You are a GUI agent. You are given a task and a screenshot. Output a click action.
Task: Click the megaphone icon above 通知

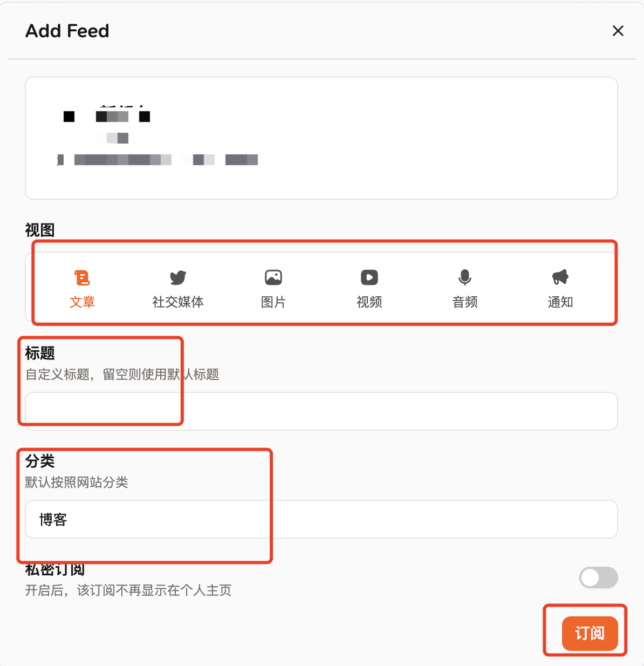pyautogui.click(x=560, y=276)
